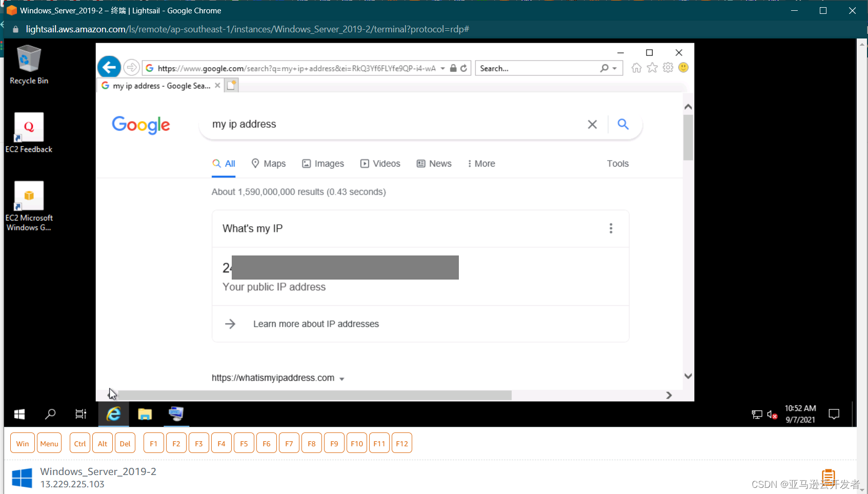Expand the IE search provider dropdown
Image resolution: width=868 pixels, height=494 pixels.
[614, 68]
